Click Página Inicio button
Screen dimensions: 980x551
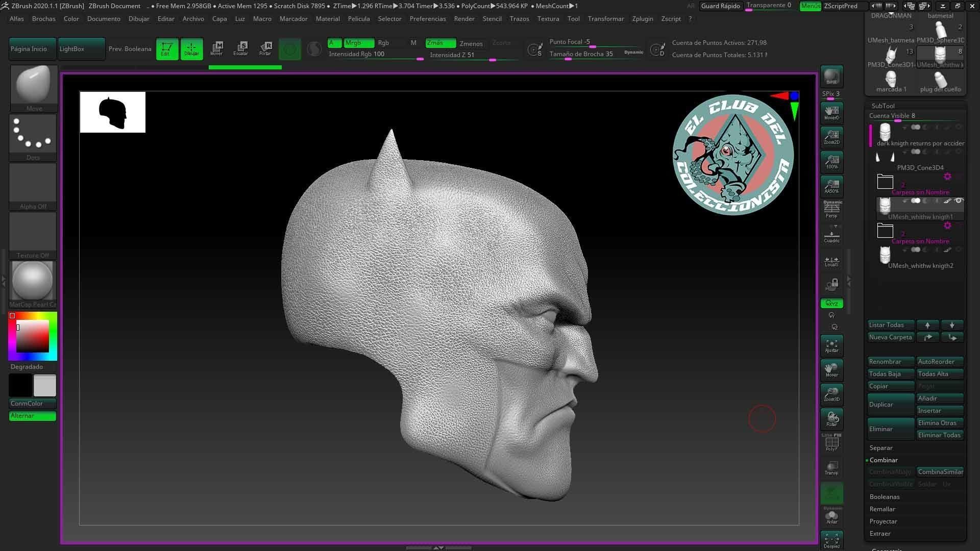[33, 49]
